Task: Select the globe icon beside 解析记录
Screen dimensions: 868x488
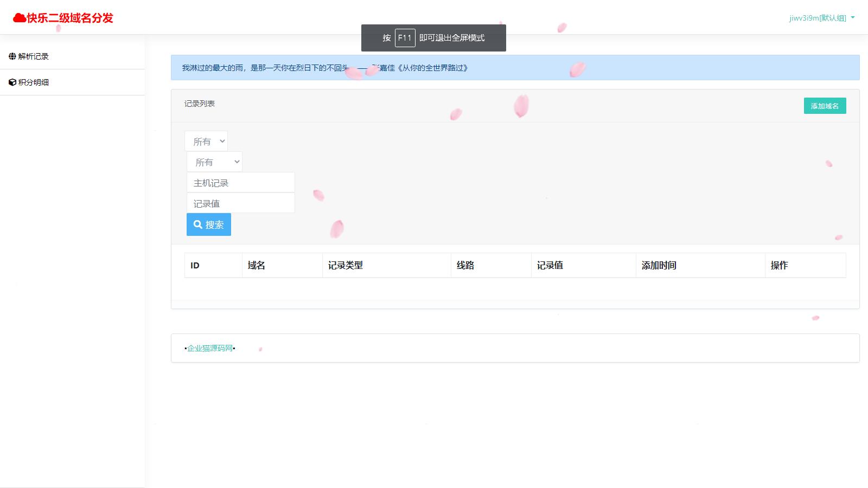Action: point(11,56)
